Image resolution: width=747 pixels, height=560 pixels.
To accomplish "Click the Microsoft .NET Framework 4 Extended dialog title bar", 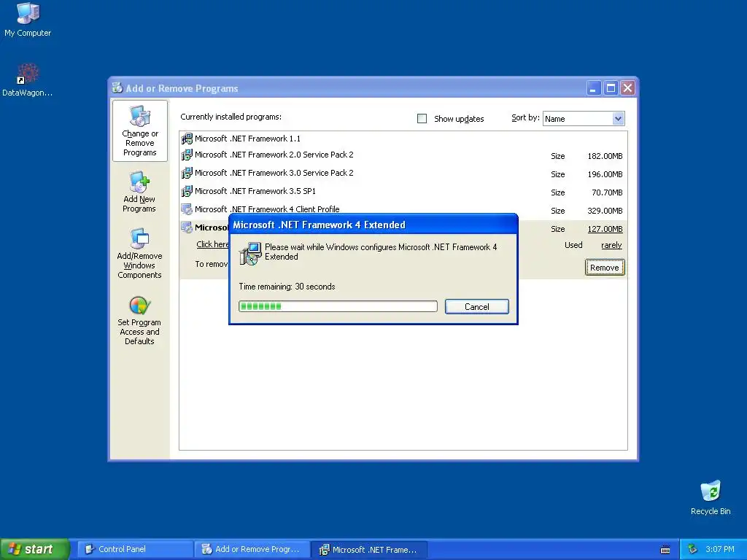I will 373,225.
